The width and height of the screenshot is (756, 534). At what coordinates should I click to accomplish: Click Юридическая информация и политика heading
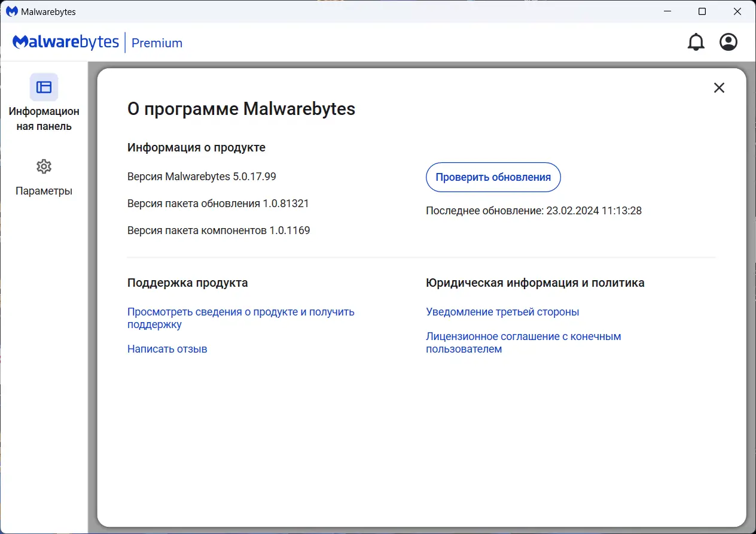pyautogui.click(x=535, y=283)
